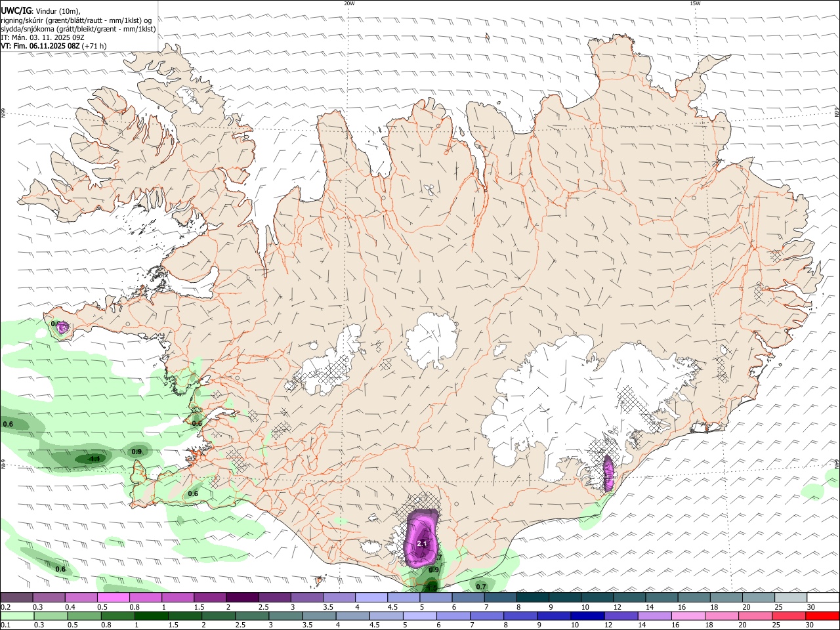
Task: Click the lilac swatch labeled 14 in rain legend
Action: coord(654,616)
